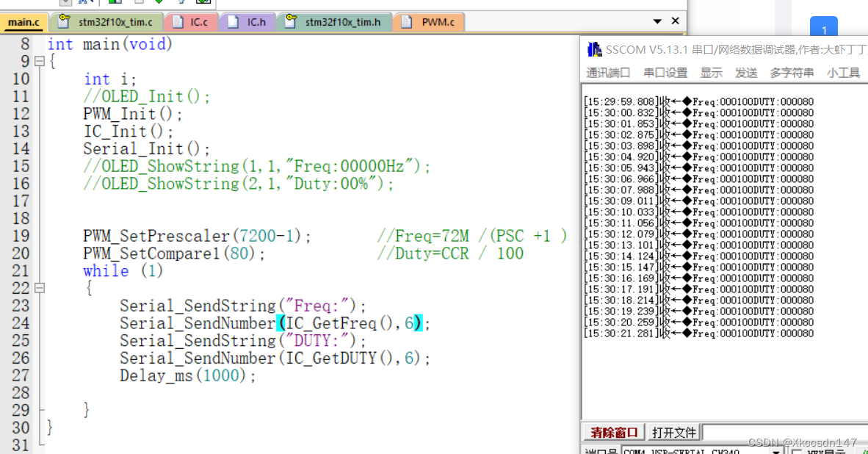Click the key file icon on stm32f10x_tim.h tab
This screenshot has width=868, height=454.
tap(292, 21)
